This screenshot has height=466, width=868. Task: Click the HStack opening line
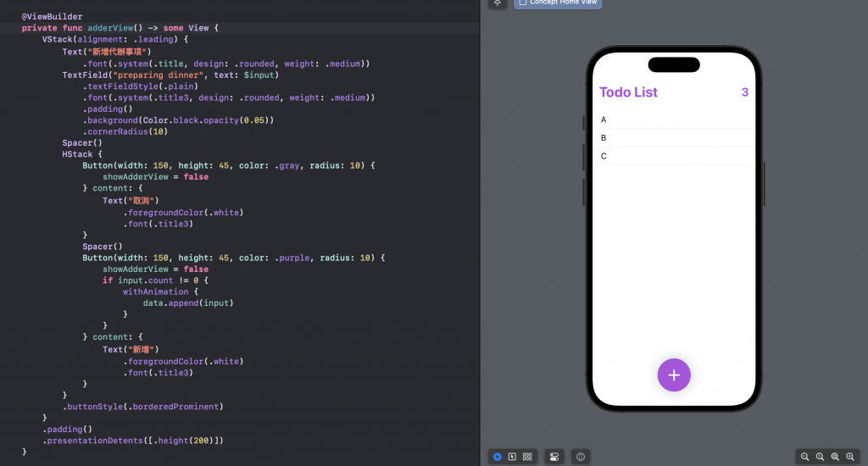click(82, 154)
